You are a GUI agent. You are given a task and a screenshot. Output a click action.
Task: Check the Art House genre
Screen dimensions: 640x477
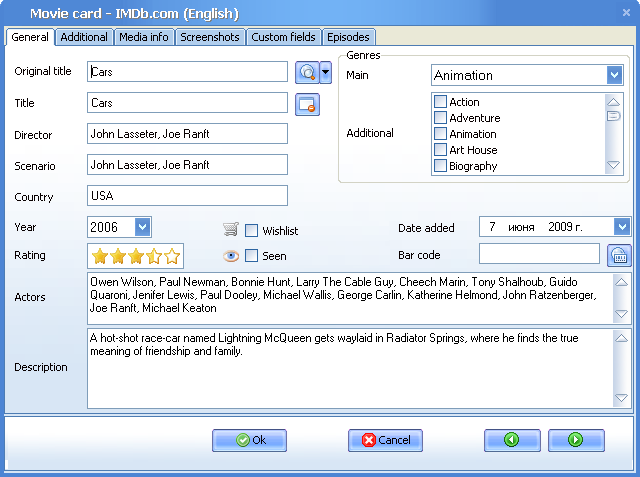(440, 149)
